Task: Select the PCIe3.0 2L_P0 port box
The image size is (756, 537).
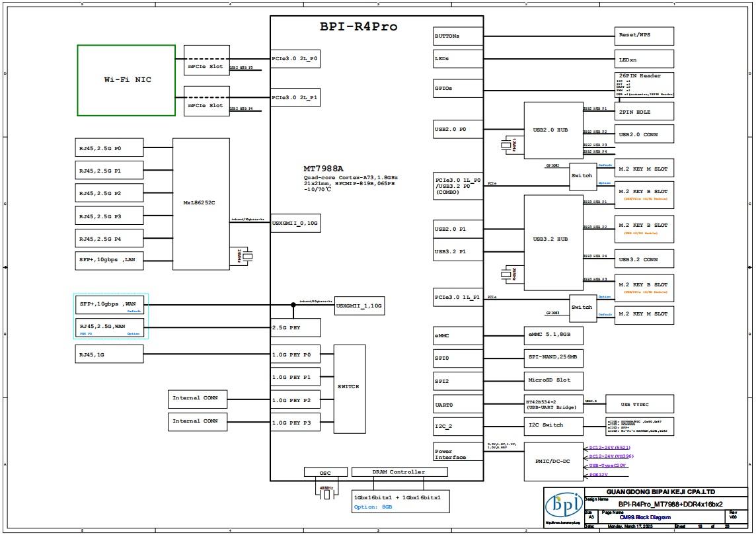Action: point(295,59)
